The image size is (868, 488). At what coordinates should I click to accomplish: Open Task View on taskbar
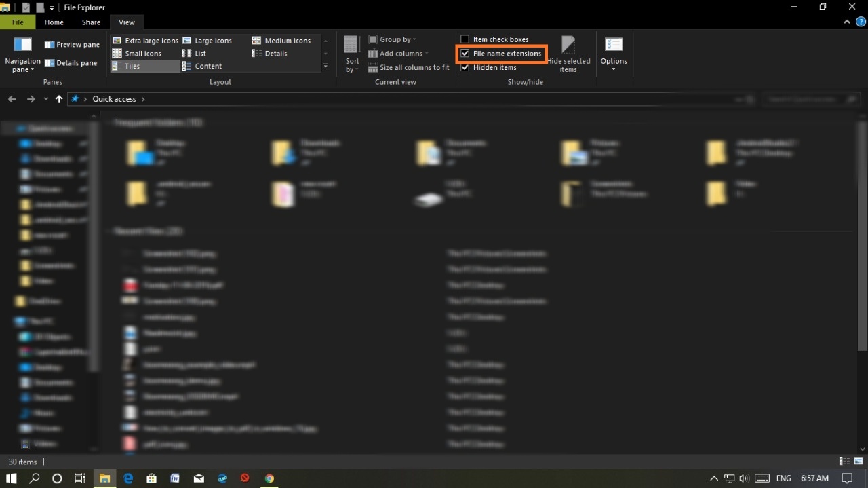pos(80,478)
